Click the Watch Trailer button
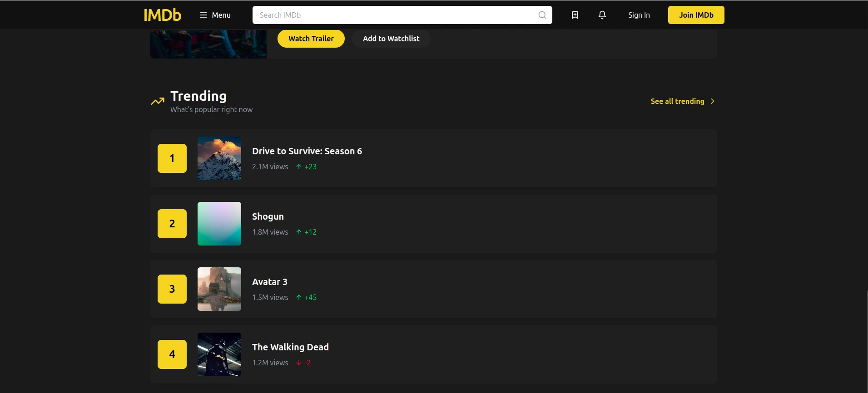The image size is (868, 393). (x=311, y=39)
